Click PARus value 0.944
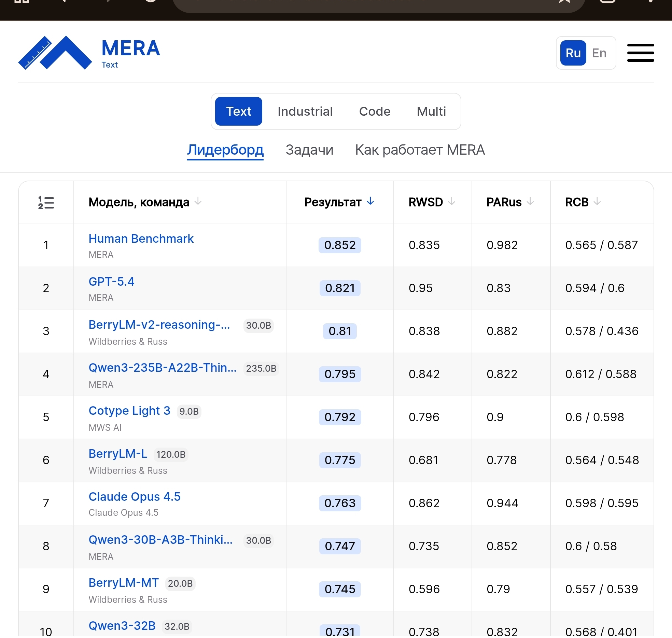This screenshot has width=672, height=638. point(503,503)
